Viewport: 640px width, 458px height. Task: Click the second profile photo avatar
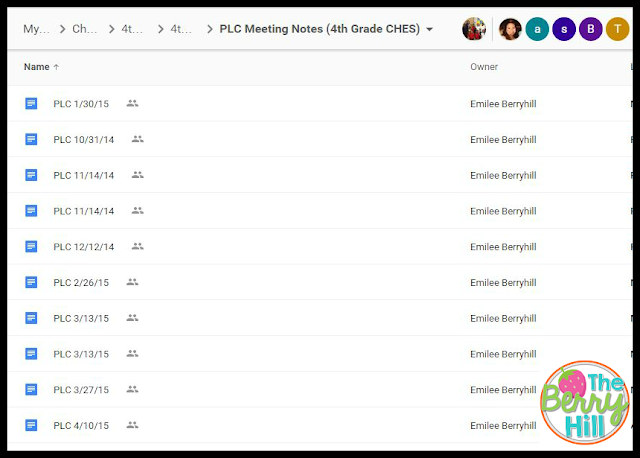click(x=510, y=29)
